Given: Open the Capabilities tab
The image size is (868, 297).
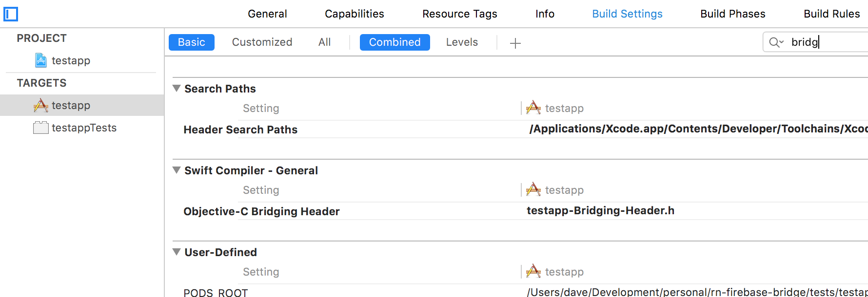Looking at the screenshot, I should click(354, 14).
